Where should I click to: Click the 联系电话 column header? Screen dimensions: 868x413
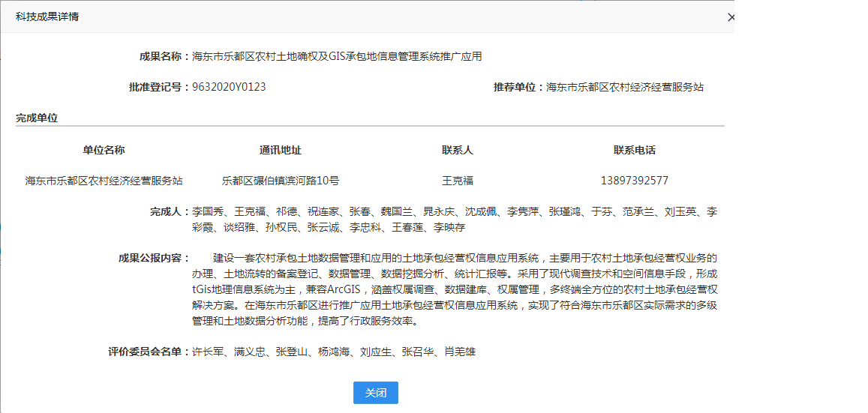point(635,150)
